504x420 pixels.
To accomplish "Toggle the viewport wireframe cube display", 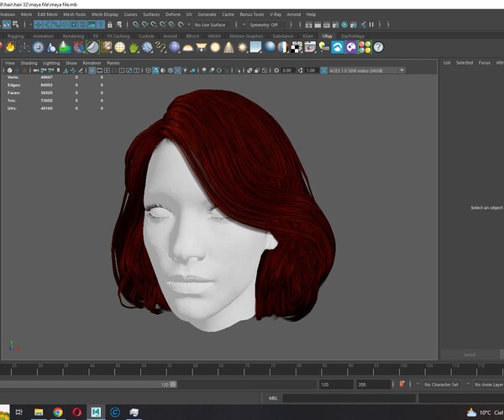I will point(148,71).
